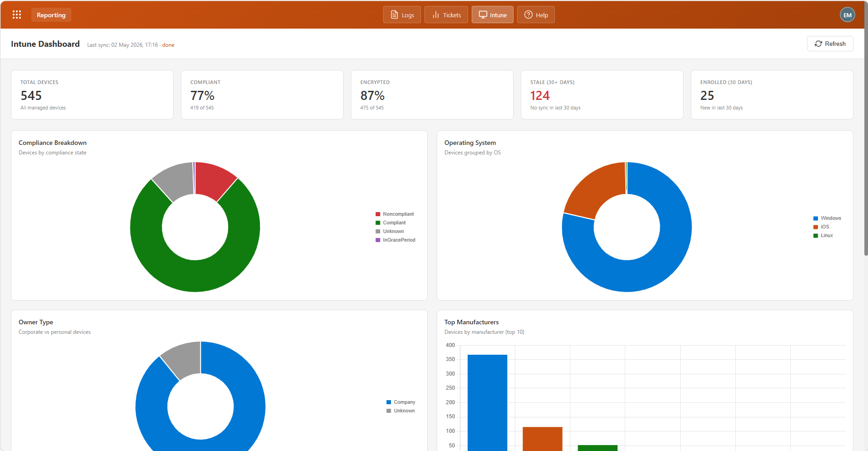Viewport: 868px width, 451px height.
Task: Click the Intune monitor icon
Action: tap(483, 15)
